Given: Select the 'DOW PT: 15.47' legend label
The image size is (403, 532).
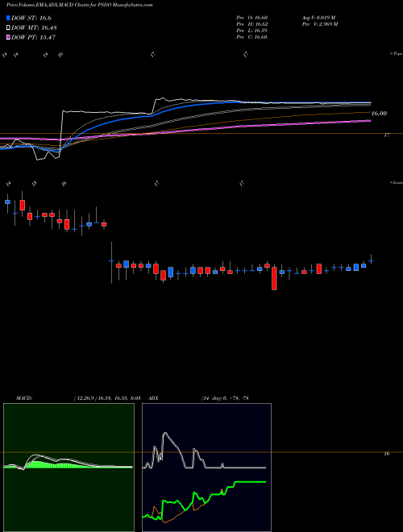Looking at the screenshot, I should point(33,37).
